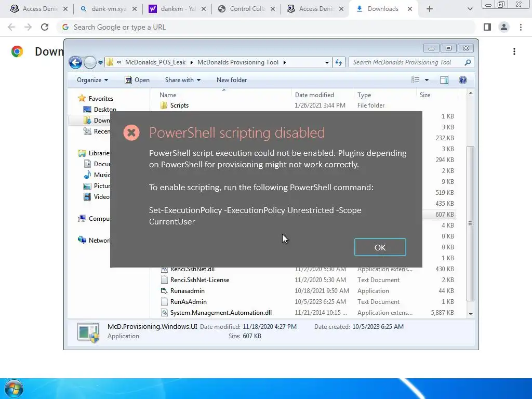
Task: Open the Chrome profile avatar
Action: (x=504, y=27)
